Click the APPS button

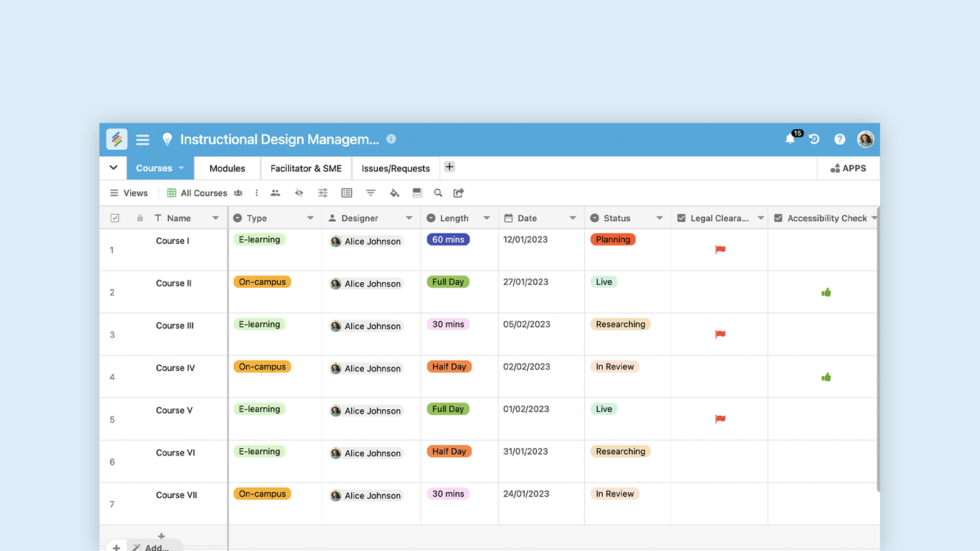[x=848, y=168]
